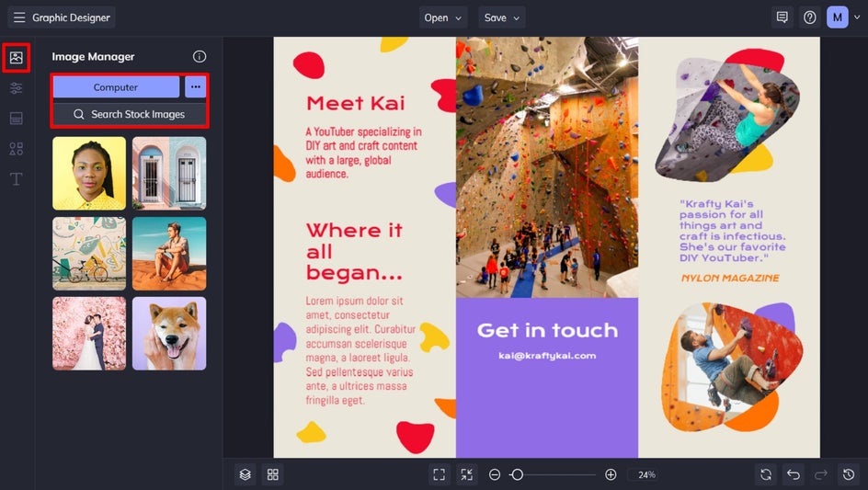Show Image Manager info icon
Screen dimensions: 868x490
click(200, 56)
